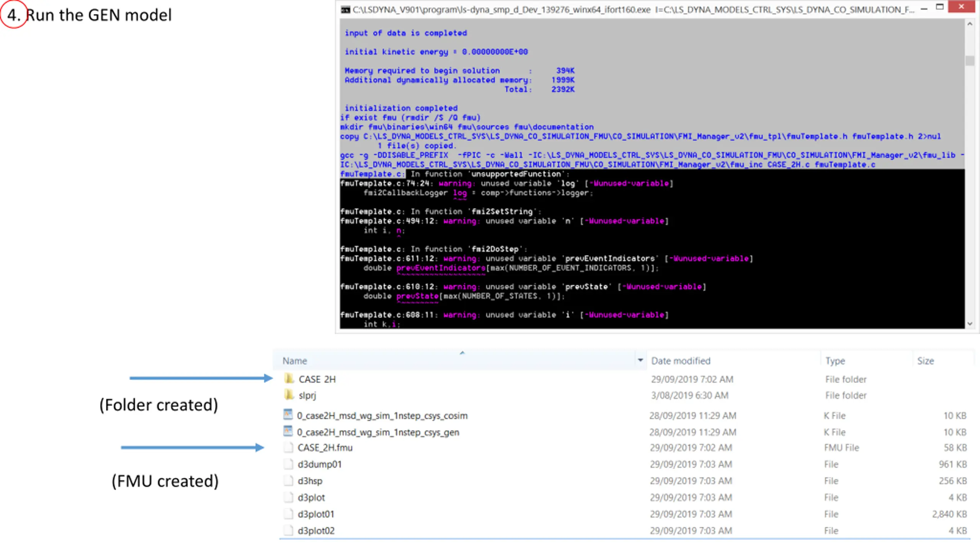Screen dimensions: 980x551
Task: Select the CASE 2H folder icon
Action: (289, 378)
